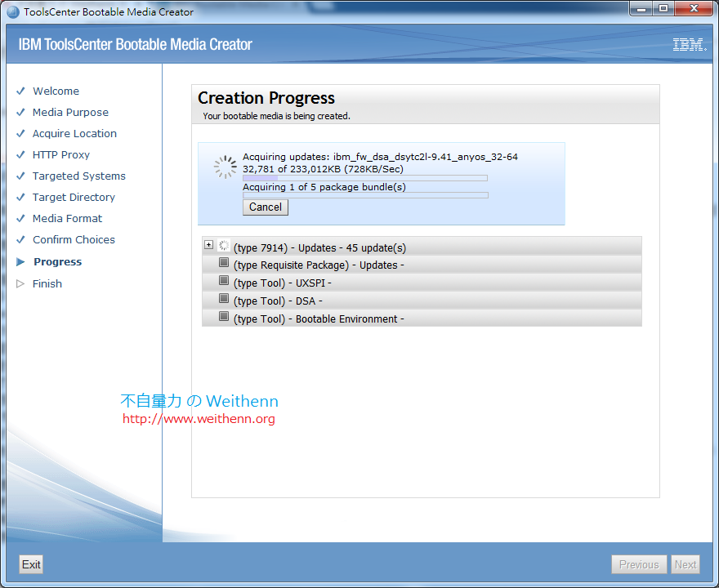
Task: Click the checkmark next to Welcome
Action: click(x=20, y=91)
